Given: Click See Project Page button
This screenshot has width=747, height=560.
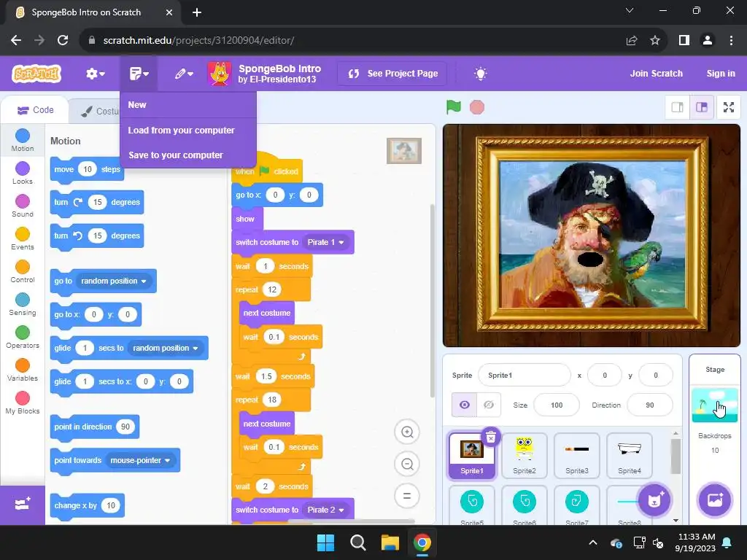Looking at the screenshot, I should [x=392, y=74].
